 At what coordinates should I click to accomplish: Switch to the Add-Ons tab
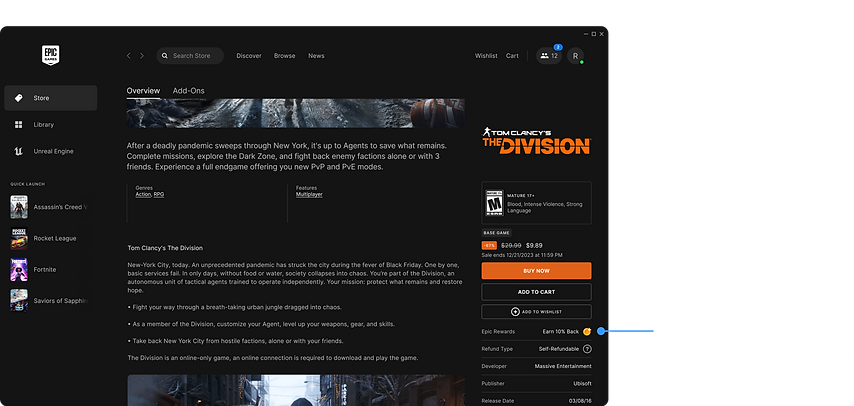(188, 91)
